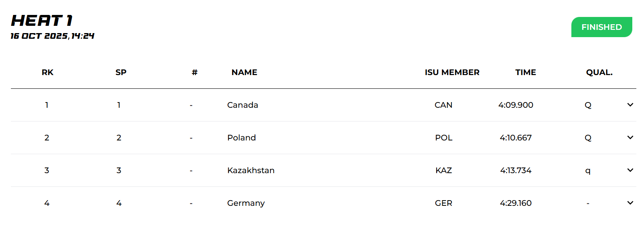Click Canada's time 4:09.900

click(516, 105)
